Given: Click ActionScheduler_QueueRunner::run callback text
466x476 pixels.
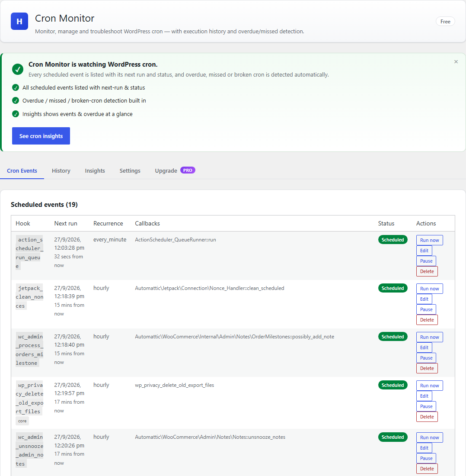Looking at the screenshot, I should pyautogui.click(x=175, y=240).
